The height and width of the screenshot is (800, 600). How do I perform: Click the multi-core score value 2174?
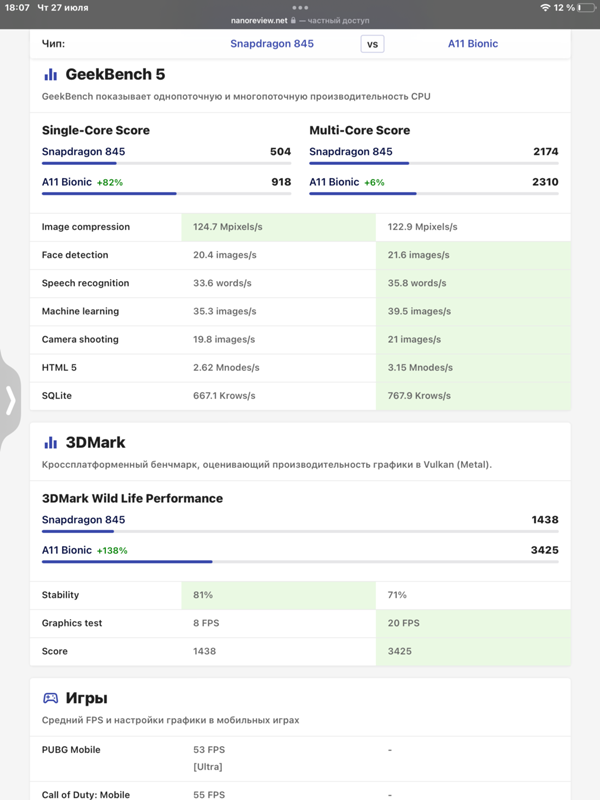tap(545, 152)
